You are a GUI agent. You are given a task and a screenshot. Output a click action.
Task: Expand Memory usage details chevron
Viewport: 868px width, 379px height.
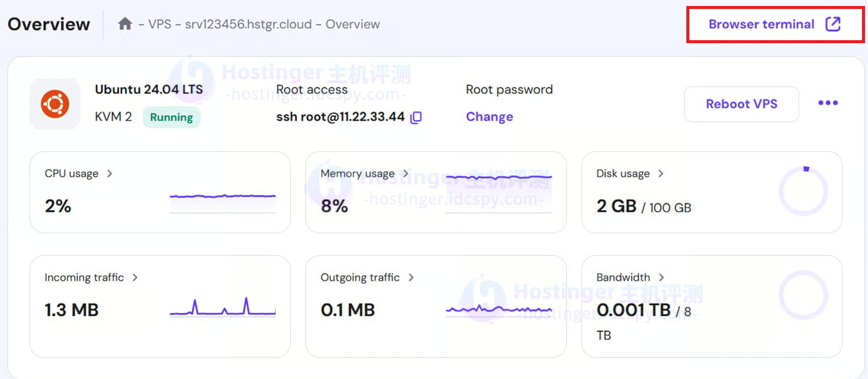coord(406,173)
